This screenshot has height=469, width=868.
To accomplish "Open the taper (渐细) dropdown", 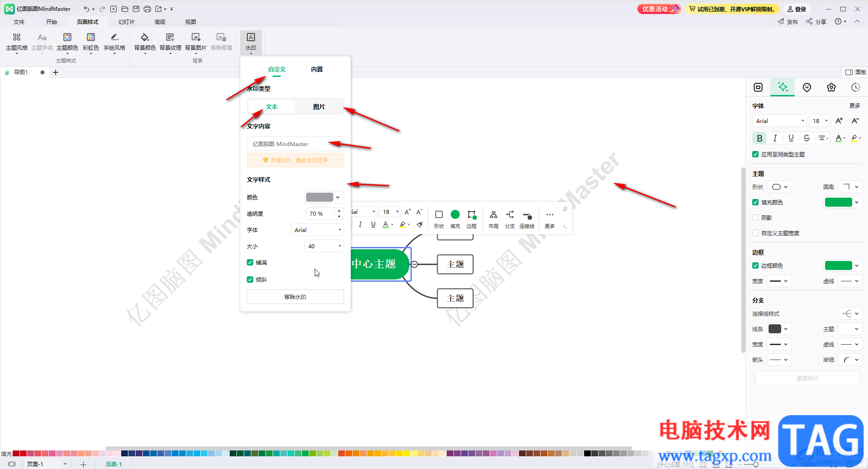I will coord(850,360).
